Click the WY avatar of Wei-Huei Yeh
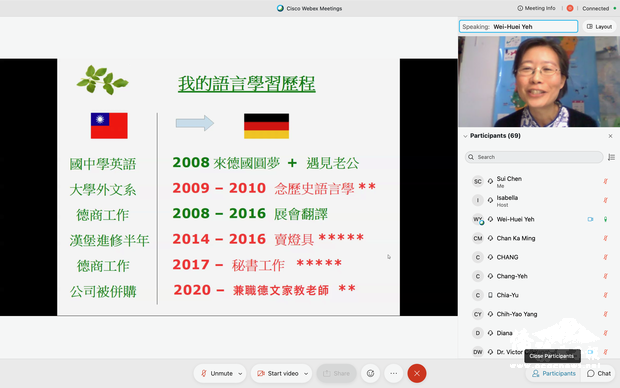 [x=478, y=219]
